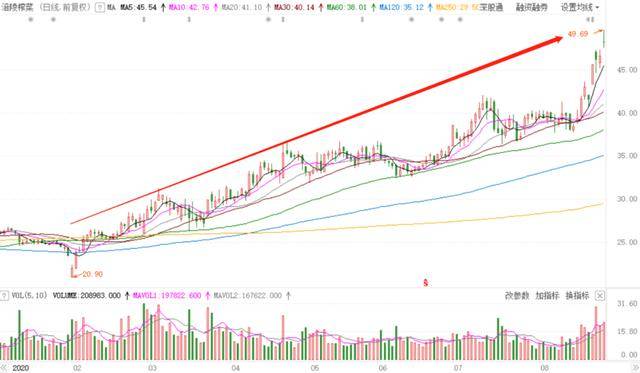This screenshot has width=640, height=373.
Task: Open the MA indicator help icon
Action: (x=100, y=7)
